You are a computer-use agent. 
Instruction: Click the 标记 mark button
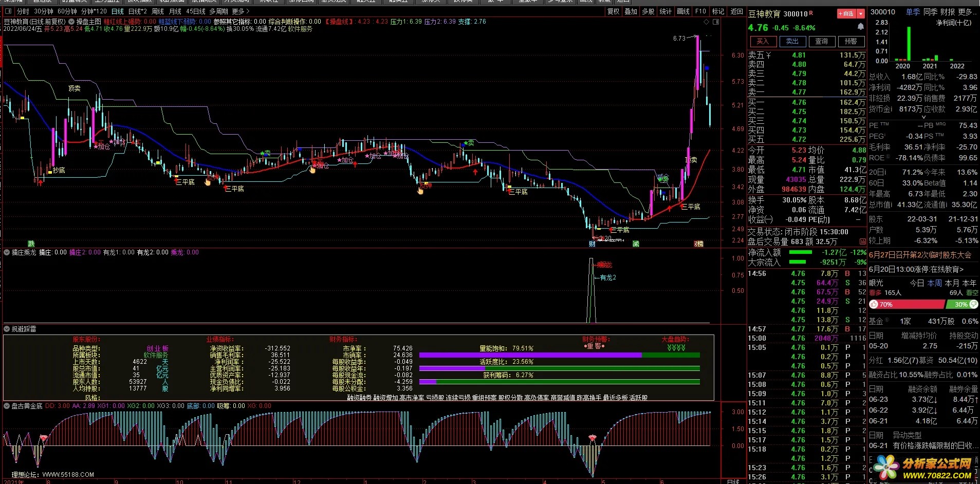point(718,11)
